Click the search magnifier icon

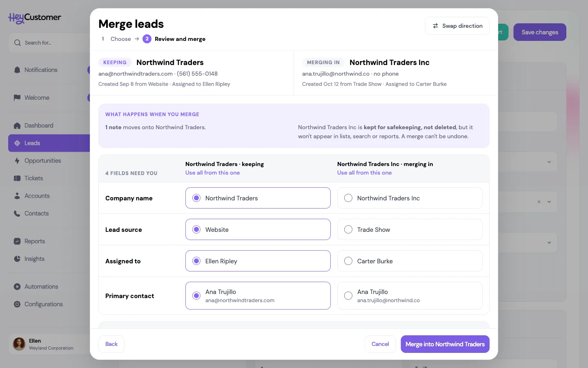click(x=17, y=43)
